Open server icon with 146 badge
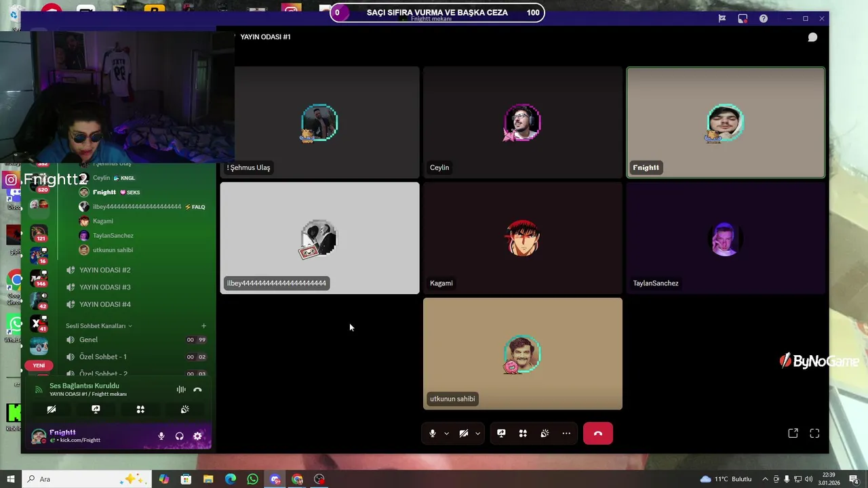 39,279
